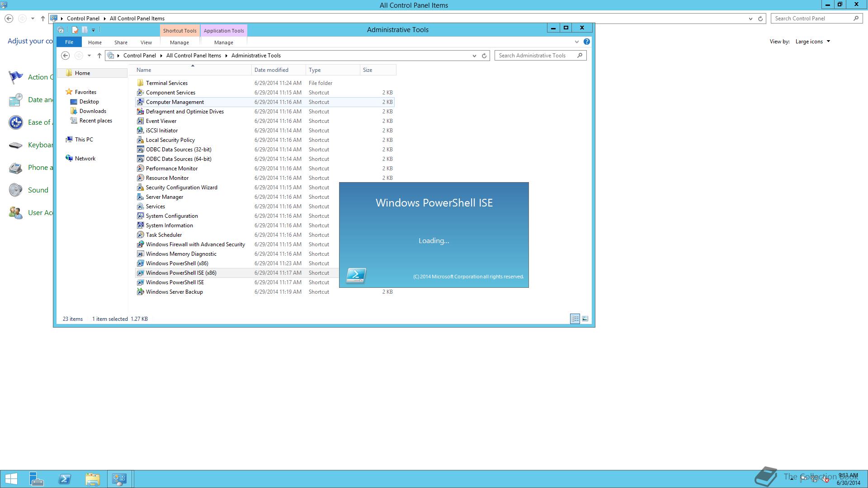Open the Application Tools Manage tab

[x=224, y=42]
